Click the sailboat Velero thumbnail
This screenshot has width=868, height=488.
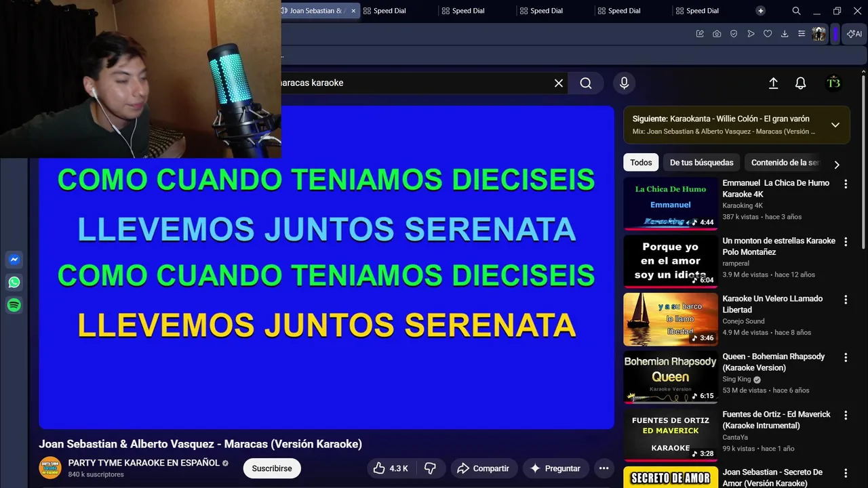(x=671, y=319)
